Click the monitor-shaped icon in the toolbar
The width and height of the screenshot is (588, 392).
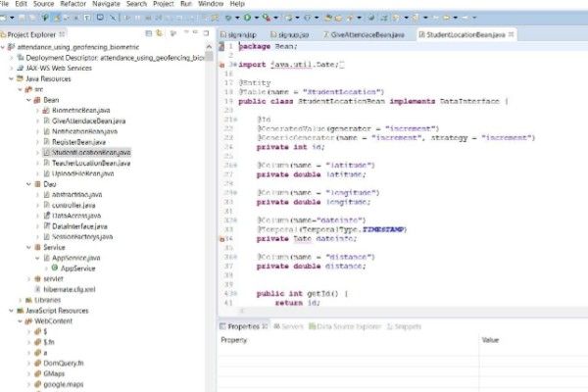coord(100,18)
